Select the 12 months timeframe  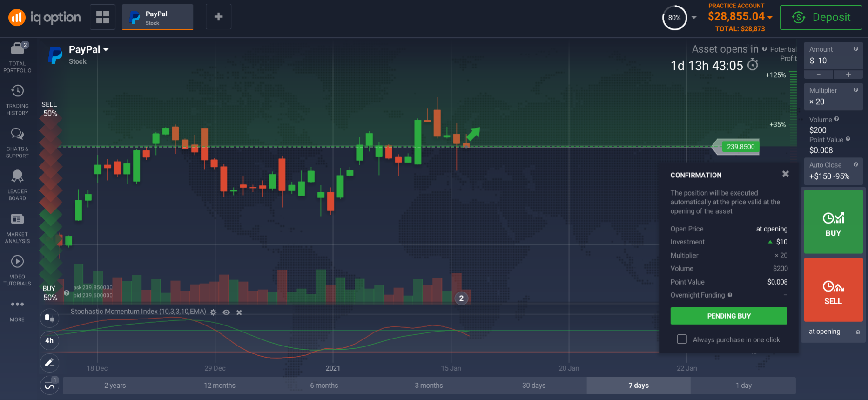pos(220,386)
